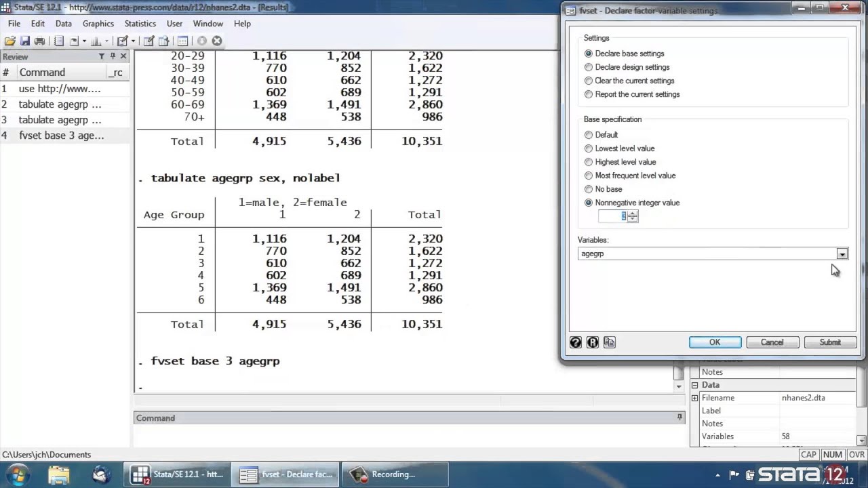The height and width of the screenshot is (488, 868).
Task: Open the Windows Start menu orb
Action: [17, 474]
